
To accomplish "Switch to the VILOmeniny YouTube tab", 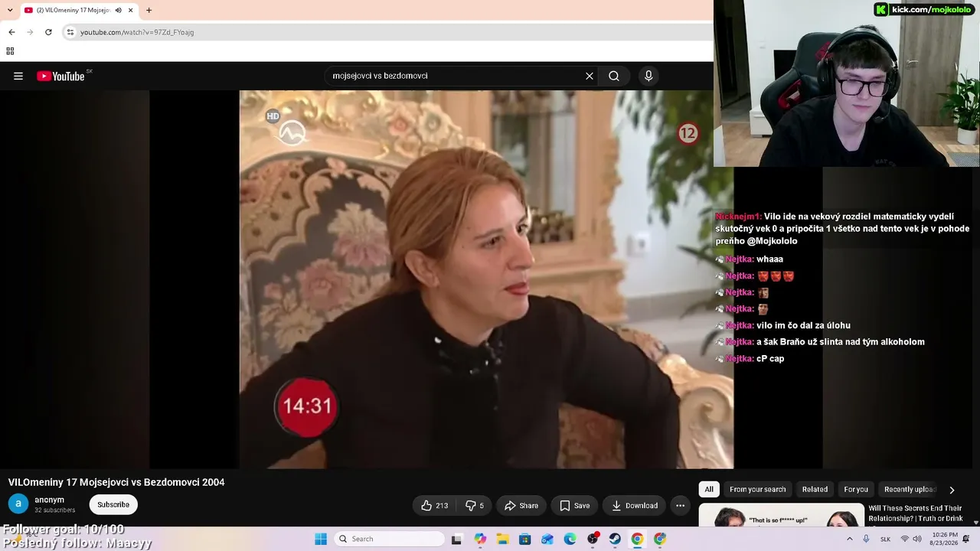I will [73, 10].
